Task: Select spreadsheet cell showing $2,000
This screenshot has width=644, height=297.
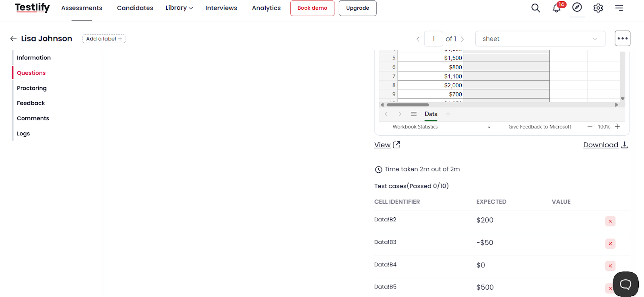Action: click(x=430, y=85)
